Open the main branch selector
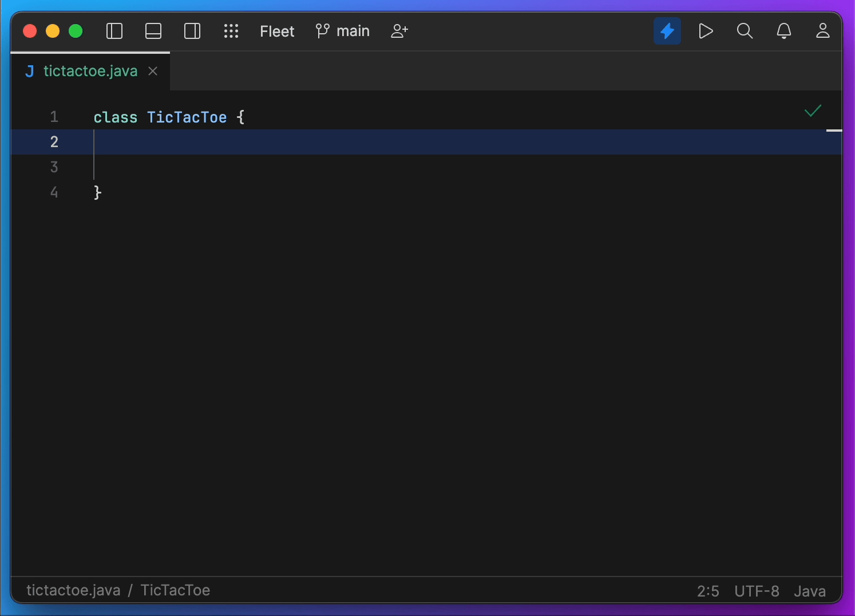 343,31
